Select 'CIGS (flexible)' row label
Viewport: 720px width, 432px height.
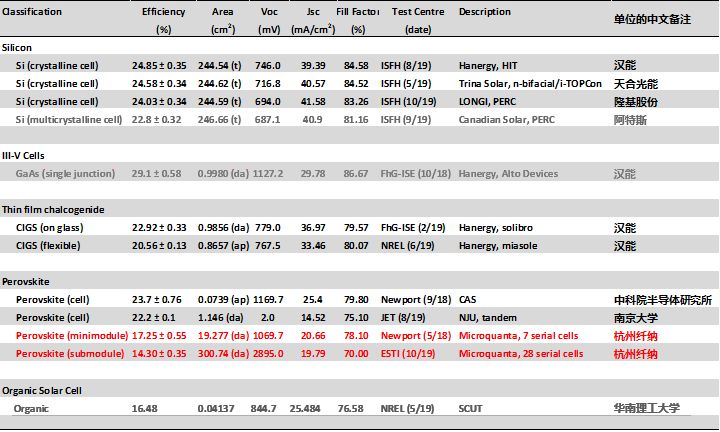point(48,246)
